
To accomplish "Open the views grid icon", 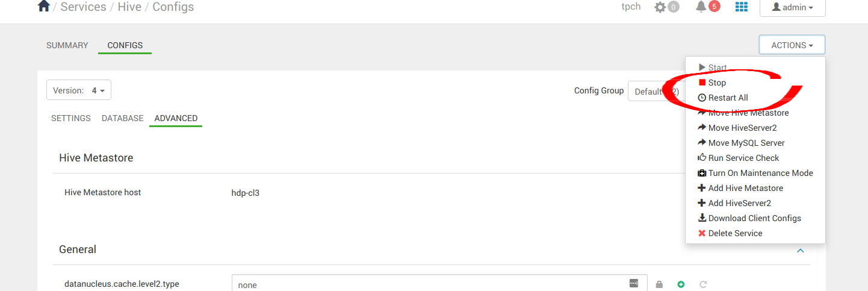I will [742, 7].
